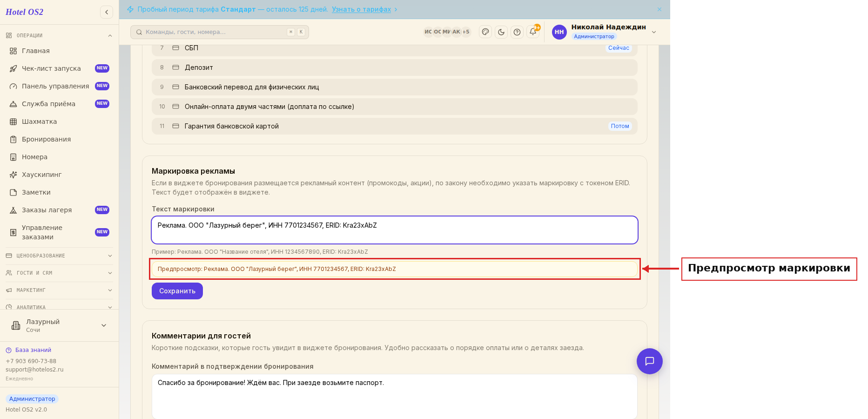The width and height of the screenshot is (868, 419).
Task: Click the Потом badge on the Гарантия row
Action: [x=620, y=126]
